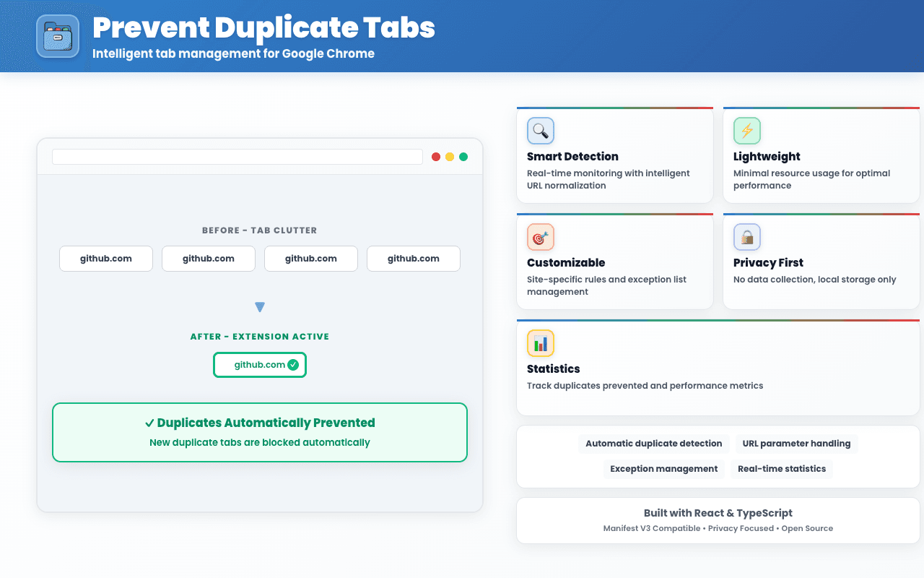Click inside the browser address bar
This screenshot has height=578, width=924.
237,156
